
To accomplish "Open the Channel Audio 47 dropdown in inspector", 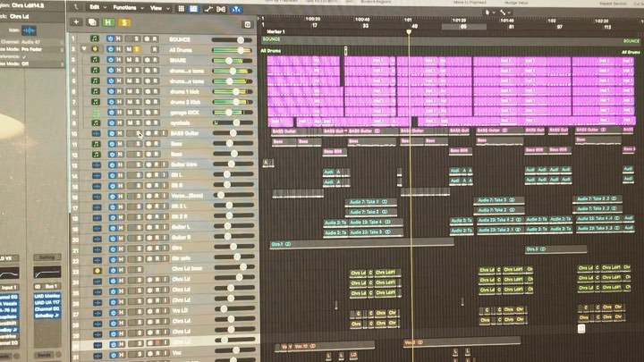I will click(42, 42).
